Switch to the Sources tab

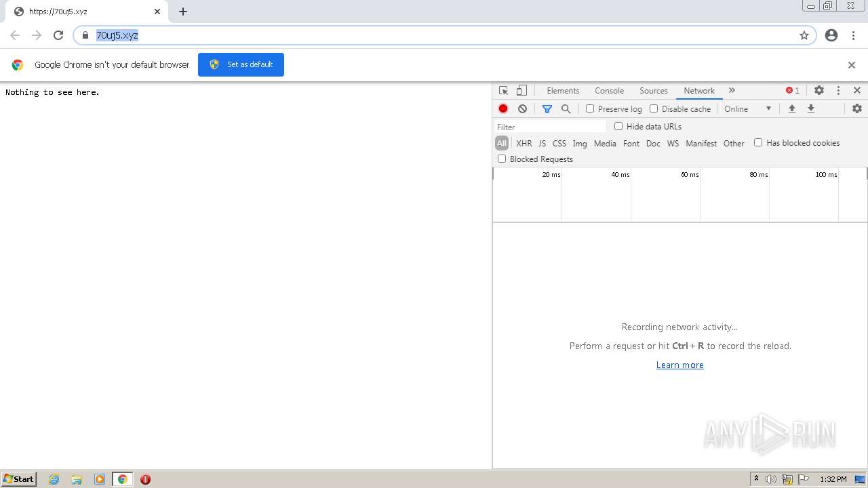(654, 90)
